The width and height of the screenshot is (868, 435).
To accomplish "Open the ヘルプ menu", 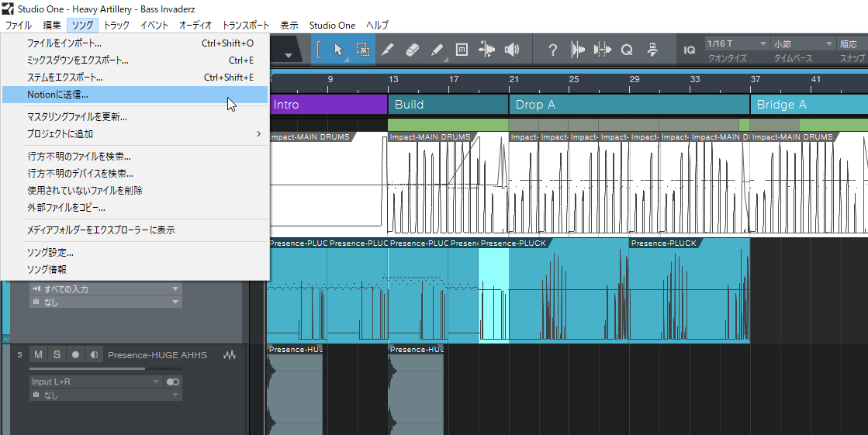I will tap(377, 25).
